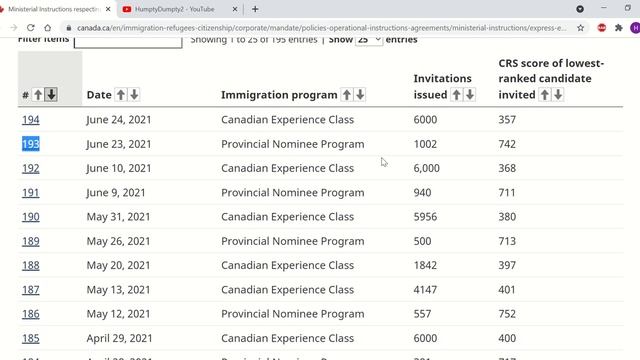
Task: Click the 6,000 invitations cell for June 10
Action: (427, 168)
